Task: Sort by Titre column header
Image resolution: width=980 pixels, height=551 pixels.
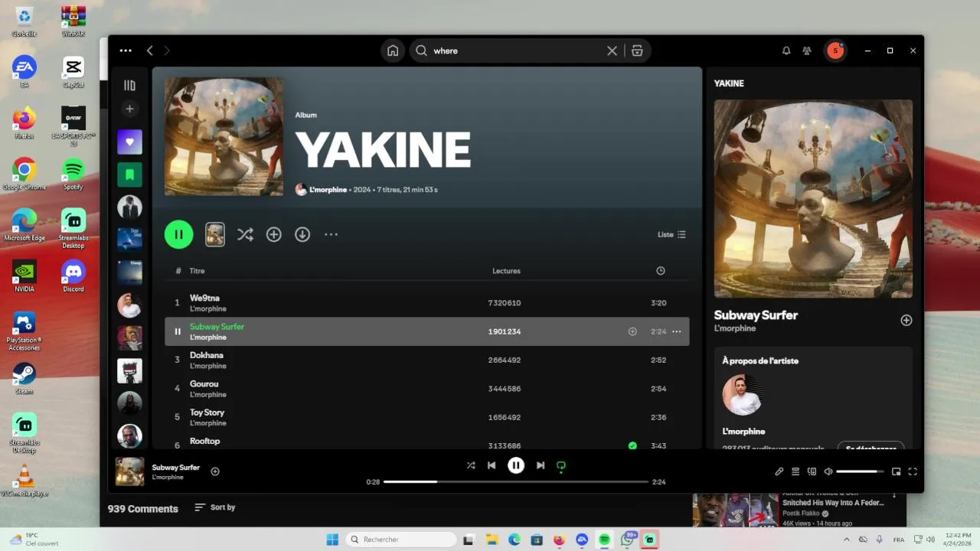Action: [197, 271]
